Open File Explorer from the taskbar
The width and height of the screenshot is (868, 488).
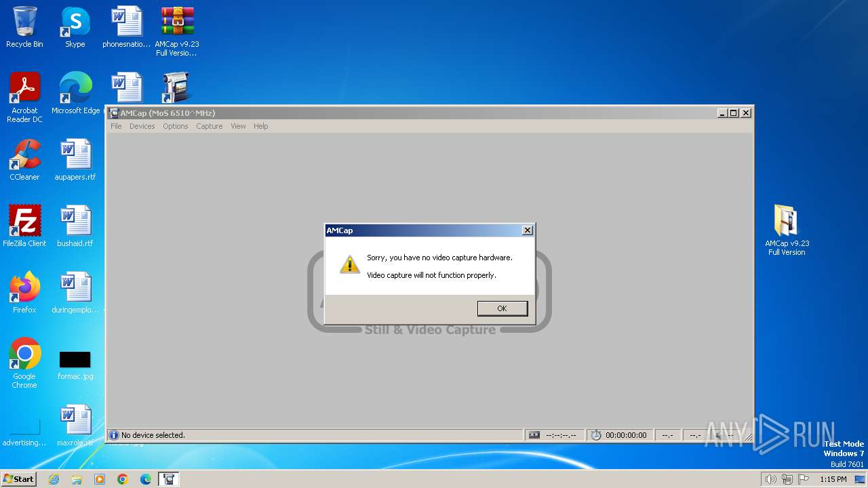(77, 479)
